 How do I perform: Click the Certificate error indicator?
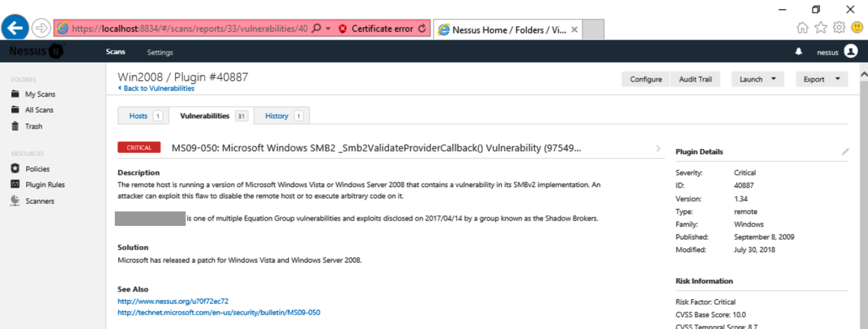click(376, 29)
